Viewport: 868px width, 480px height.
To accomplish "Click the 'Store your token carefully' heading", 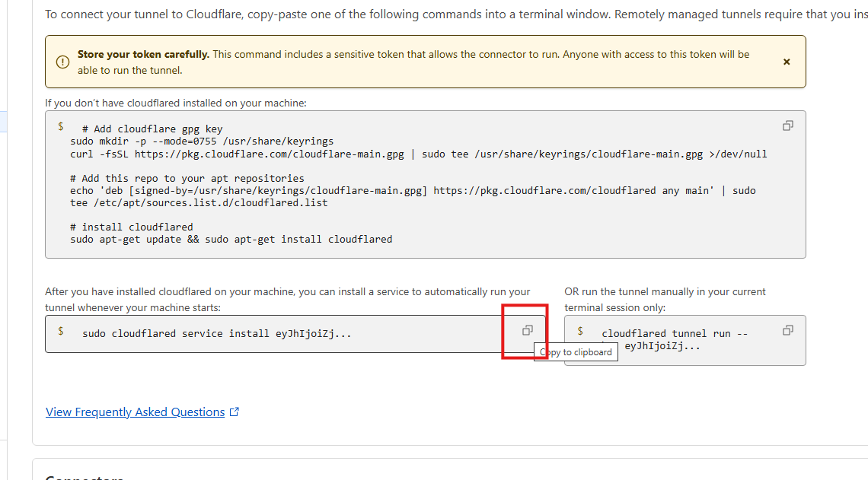I will click(143, 55).
